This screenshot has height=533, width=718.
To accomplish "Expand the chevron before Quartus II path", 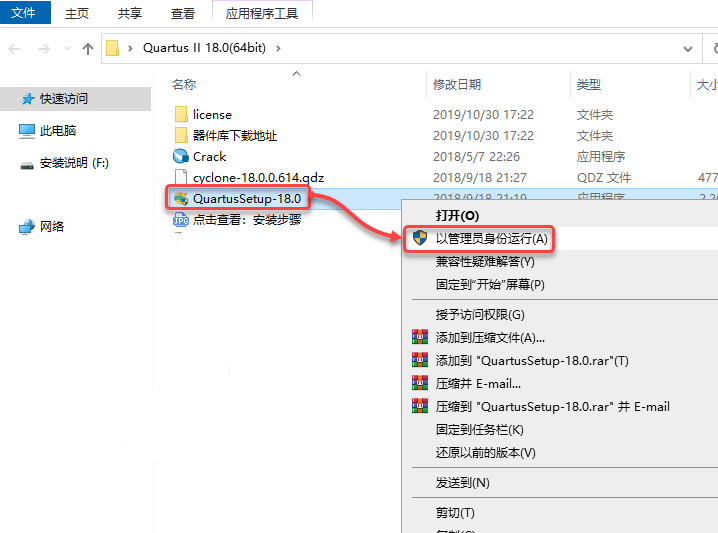I will 131,48.
